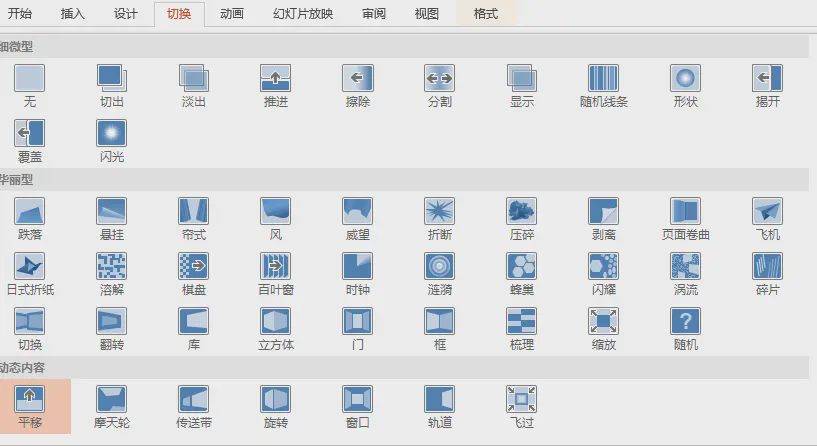Go to the 格式 tab
This screenshot has height=446, width=817.
point(486,14)
